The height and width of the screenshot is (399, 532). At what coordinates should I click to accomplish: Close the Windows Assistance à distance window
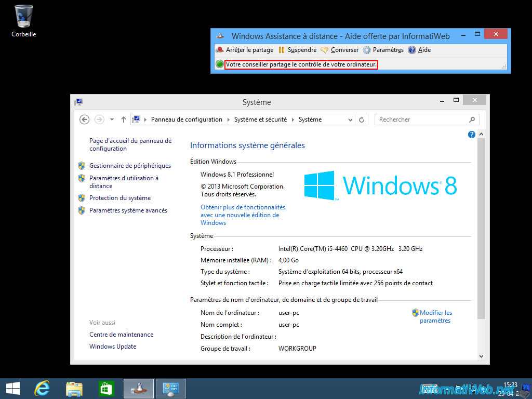click(x=496, y=34)
